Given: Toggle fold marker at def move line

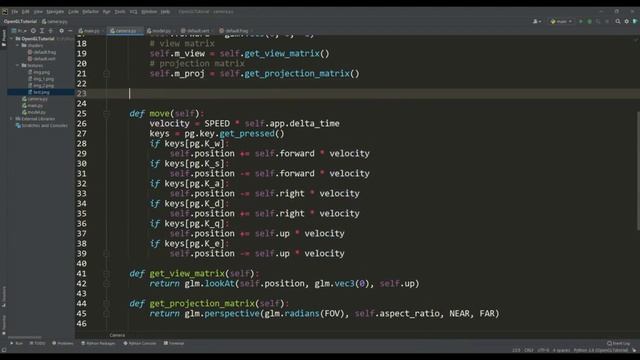Looking at the screenshot, I should 106,113.
